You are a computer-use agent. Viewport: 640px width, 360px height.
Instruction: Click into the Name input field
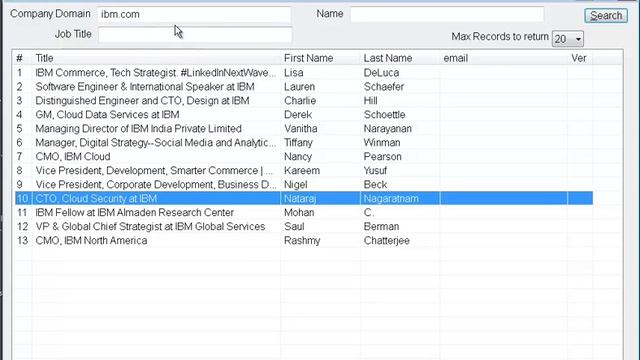coord(447,14)
